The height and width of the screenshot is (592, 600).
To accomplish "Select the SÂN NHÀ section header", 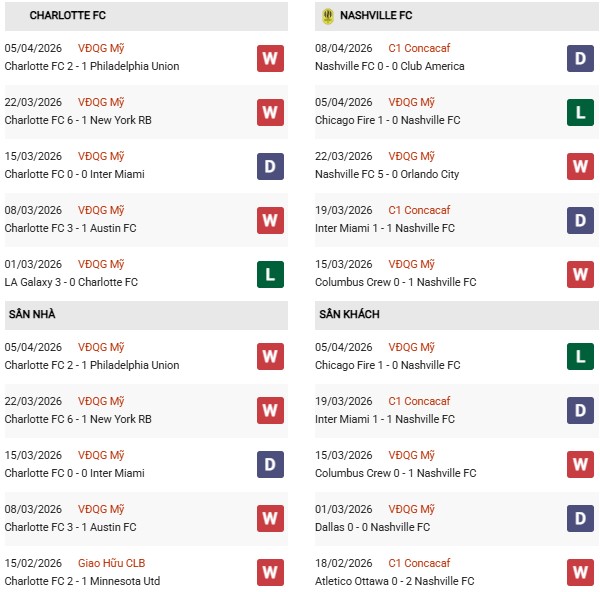I will click(32, 315).
